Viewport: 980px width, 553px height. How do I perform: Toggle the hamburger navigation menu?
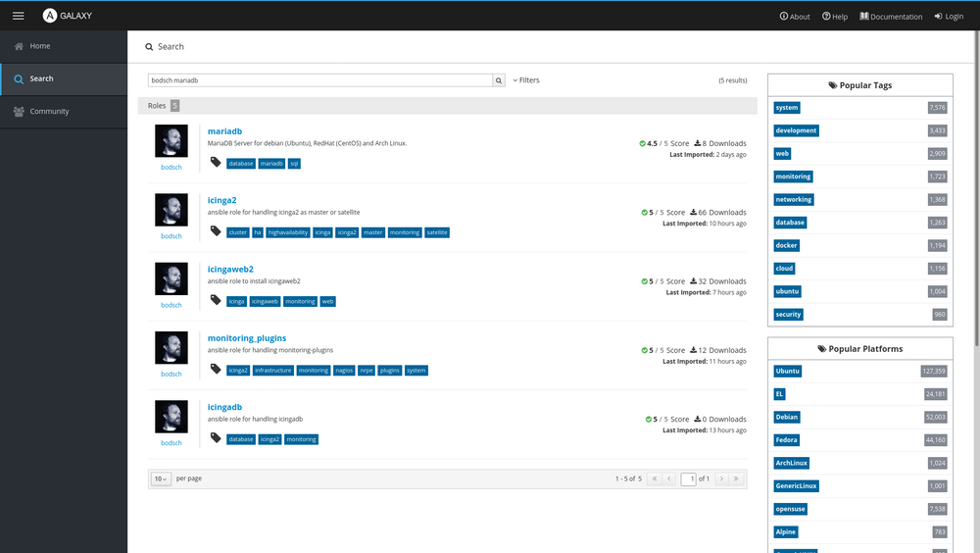tap(18, 16)
